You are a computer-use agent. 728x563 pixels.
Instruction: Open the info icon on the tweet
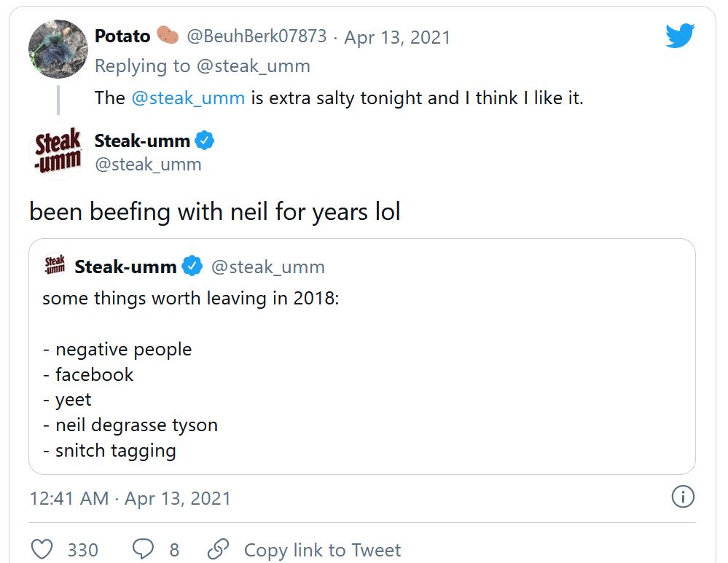pyautogui.click(x=683, y=497)
